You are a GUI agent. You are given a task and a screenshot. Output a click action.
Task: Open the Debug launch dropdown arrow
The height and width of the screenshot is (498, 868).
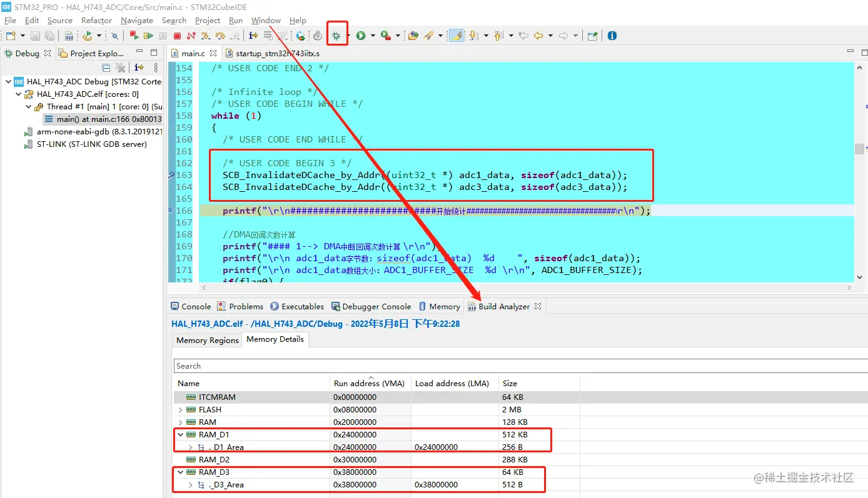(347, 36)
